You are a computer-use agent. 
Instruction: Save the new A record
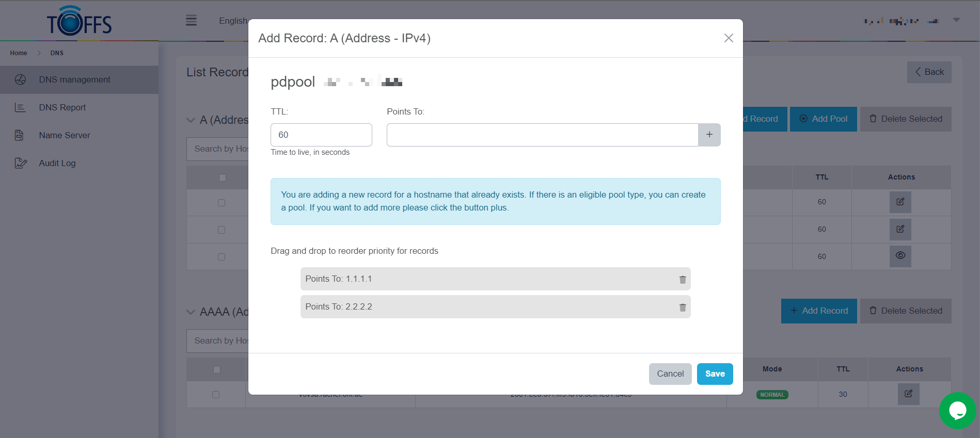point(715,374)
